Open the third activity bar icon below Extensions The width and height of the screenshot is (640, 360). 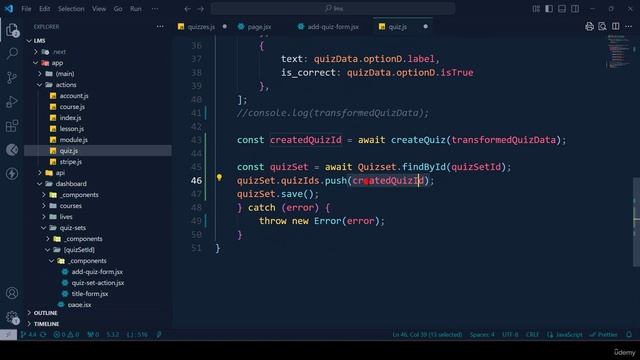click(12, 150)
